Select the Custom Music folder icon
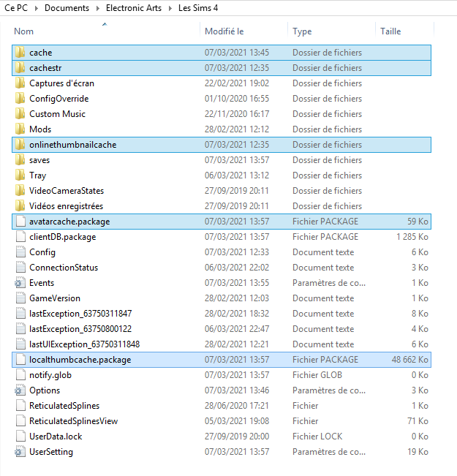 pyautogui.click(x=20, y=114)
